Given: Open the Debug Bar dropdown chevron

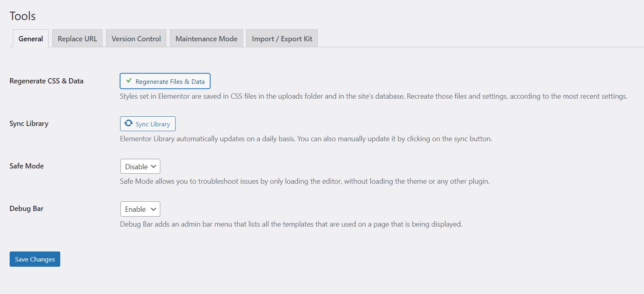Looking at the screenshot, I should [x=153, y=209].
